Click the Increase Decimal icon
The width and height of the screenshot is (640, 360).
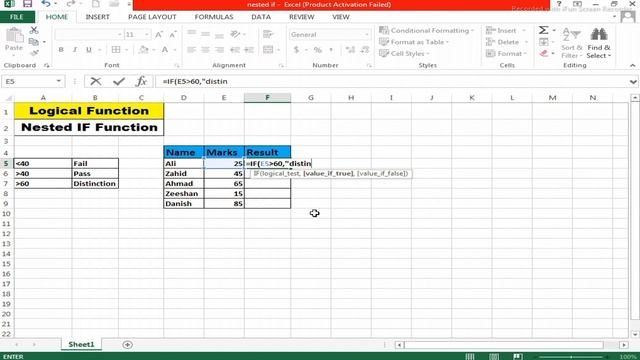click(x=350, y=50)
